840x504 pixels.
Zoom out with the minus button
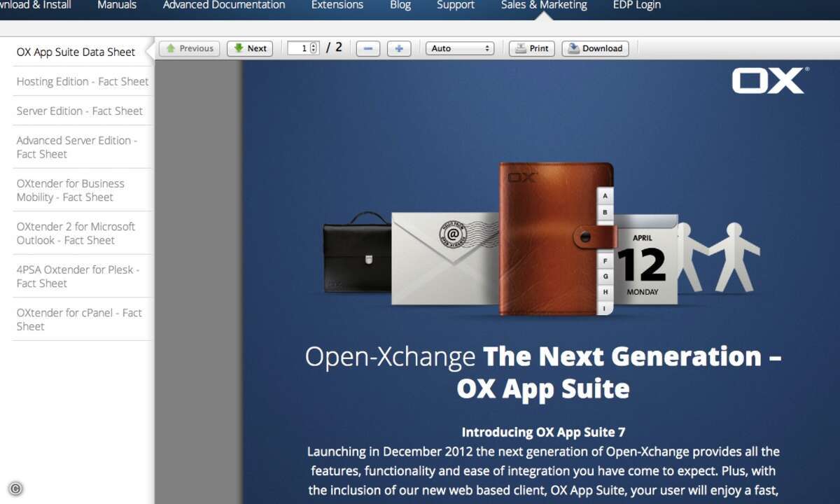[368, 48]
